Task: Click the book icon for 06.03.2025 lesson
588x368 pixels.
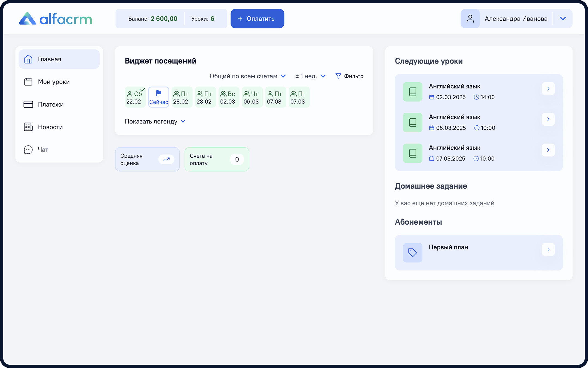Action: [413, 123]
